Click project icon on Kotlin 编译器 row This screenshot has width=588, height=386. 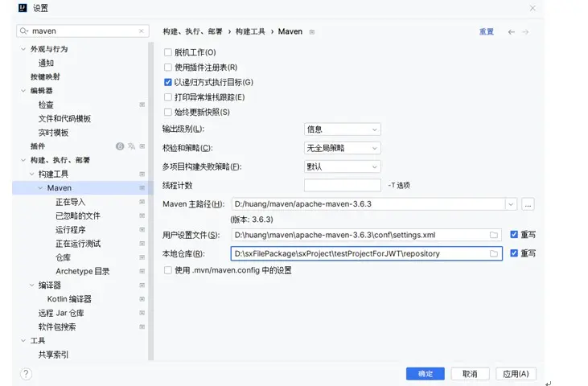pos(142,299)
